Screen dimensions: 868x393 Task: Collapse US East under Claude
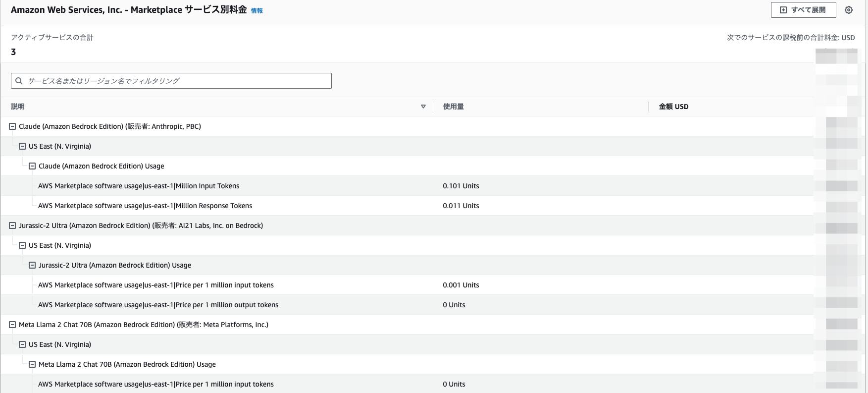(x=22, y=146)
